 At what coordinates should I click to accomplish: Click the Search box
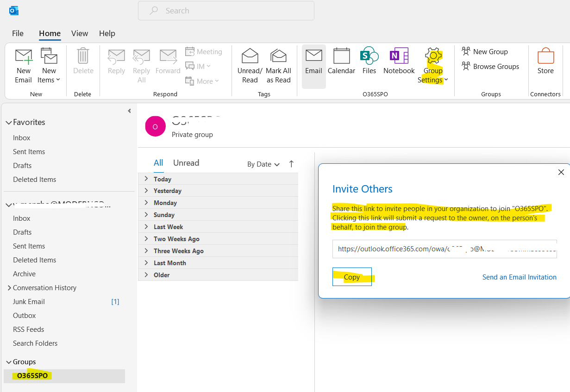226,11
